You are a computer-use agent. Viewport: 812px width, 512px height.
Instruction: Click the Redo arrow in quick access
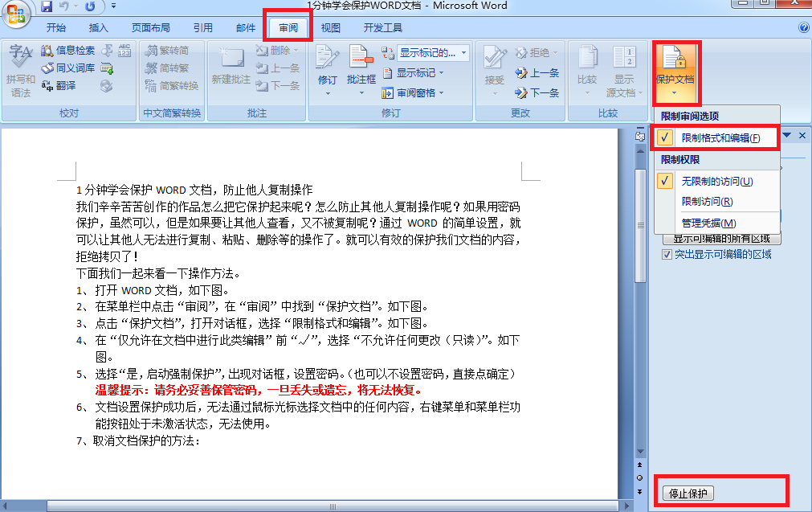(x=90, y=6)
